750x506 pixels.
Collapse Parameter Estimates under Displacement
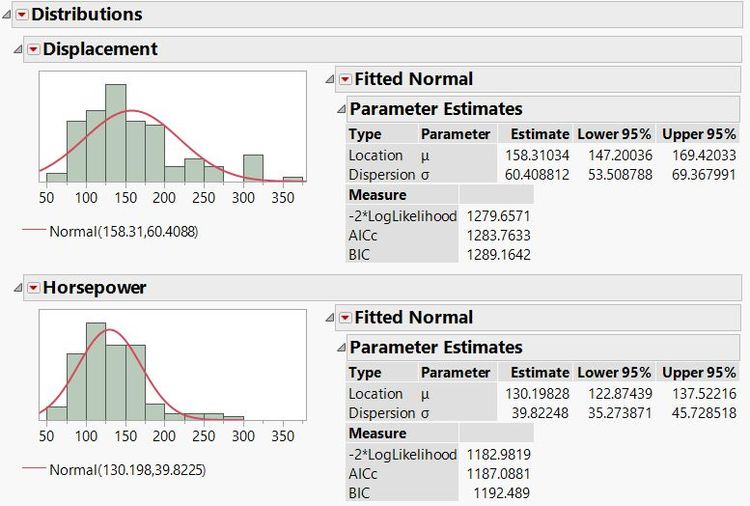tap(341, 109)
